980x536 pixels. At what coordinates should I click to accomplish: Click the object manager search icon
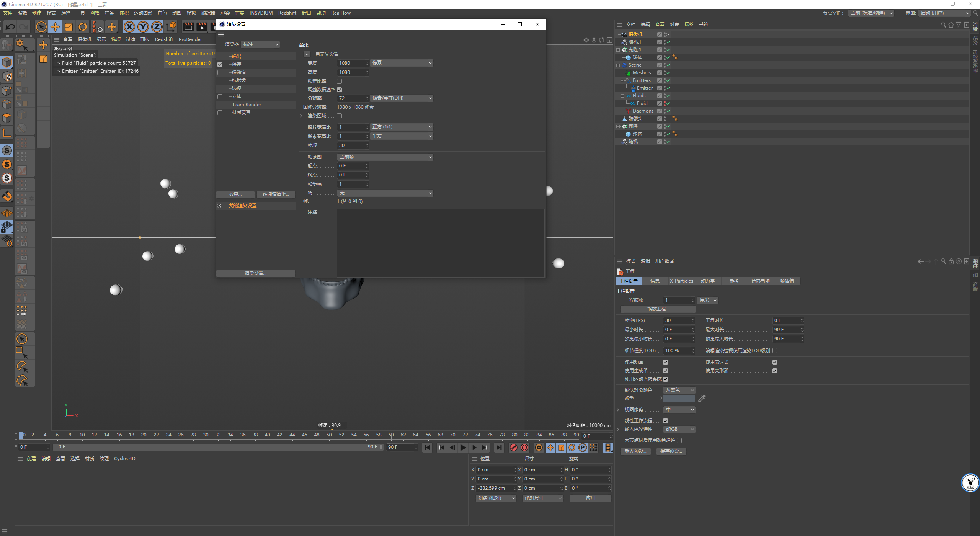coord(944,25)
